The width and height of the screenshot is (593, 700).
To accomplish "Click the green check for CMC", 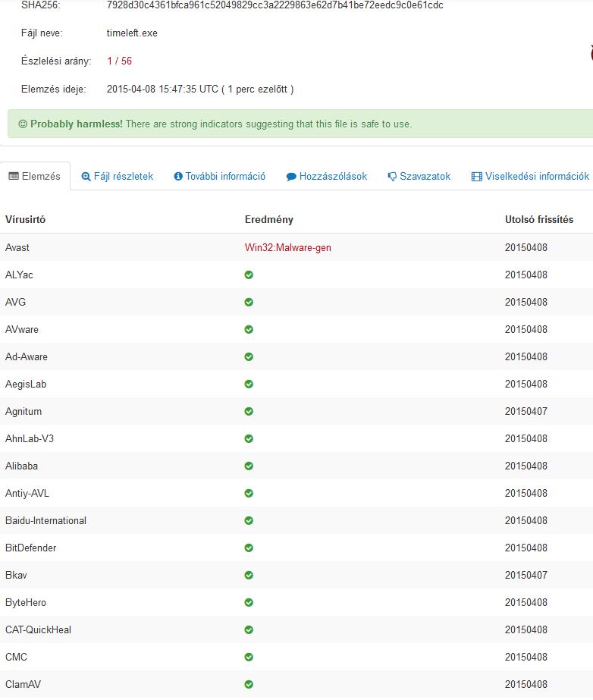I will tap(249, 657).
